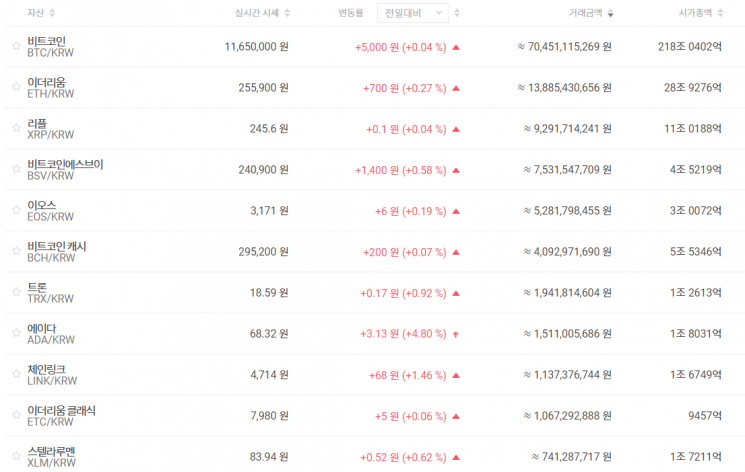This screenshot has height=472, width=745.
Task: Mark BSV/KRW as favorite star
Action: point(16,169)
